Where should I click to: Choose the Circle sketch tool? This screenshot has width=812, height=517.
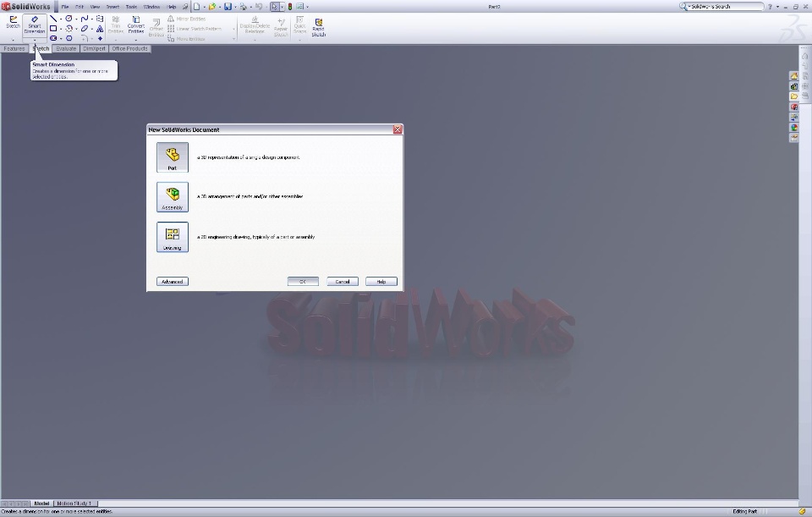(x=69, y=19)
